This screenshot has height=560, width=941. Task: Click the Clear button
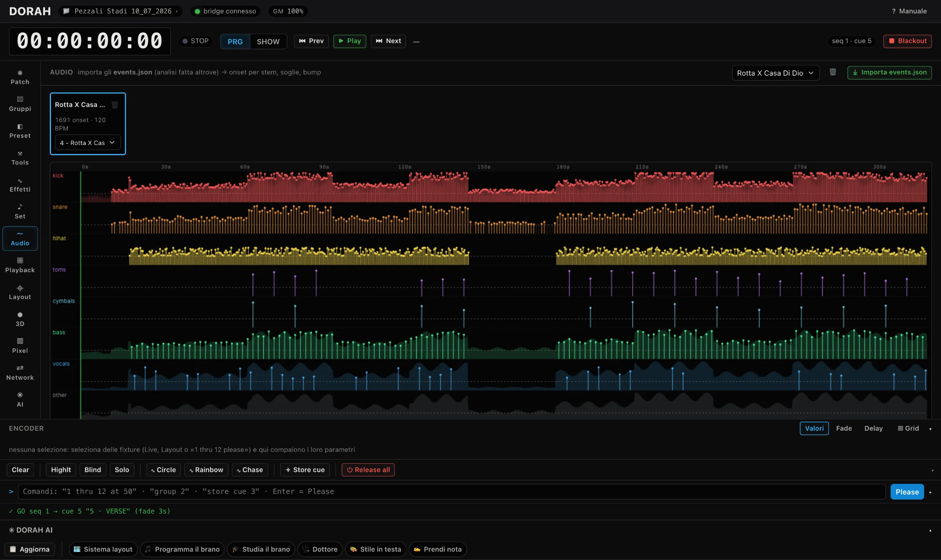(x=20, y=470)
